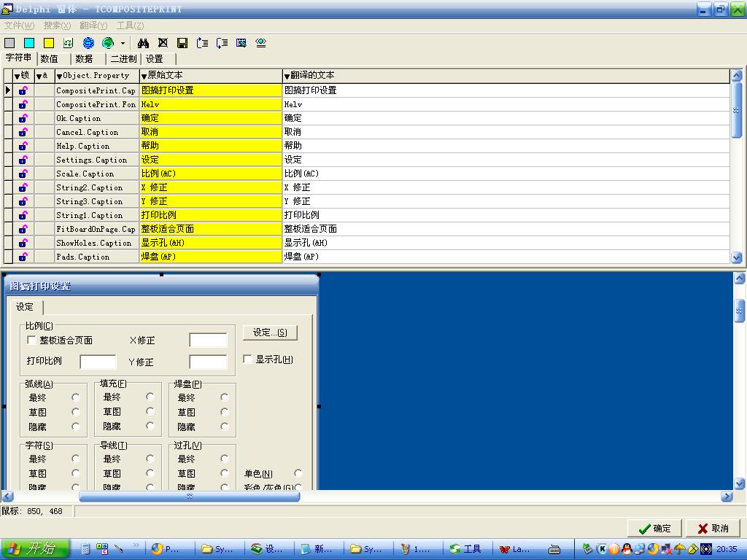747x560 pixels.
Task: Select the yellow color square
Action: 49,43
